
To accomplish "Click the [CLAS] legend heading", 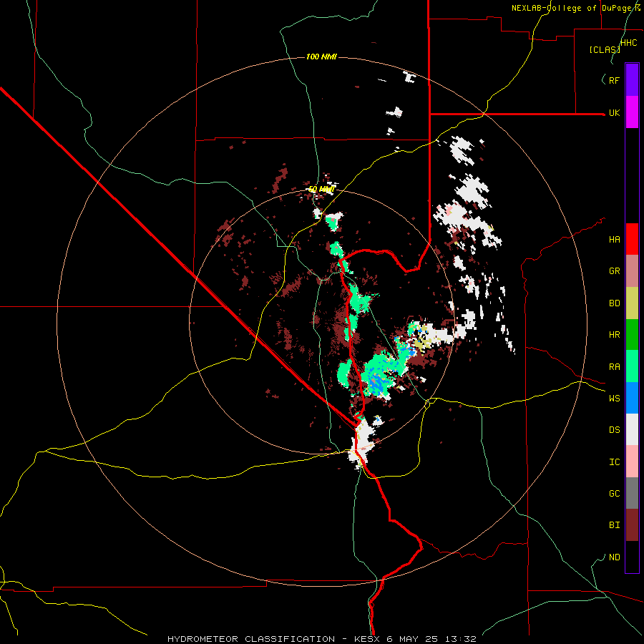I will pyautogui.click(x=605, y=49).
